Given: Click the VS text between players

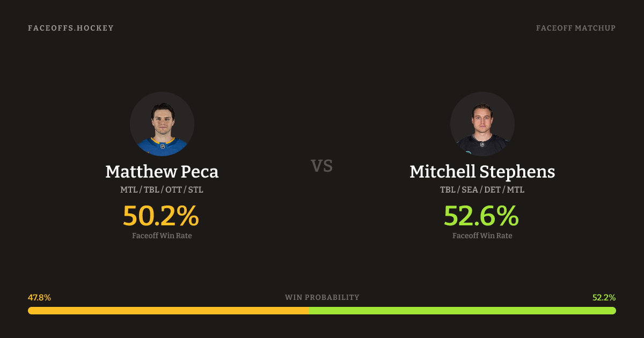Looking at the screenshot, I should point(322,166).
